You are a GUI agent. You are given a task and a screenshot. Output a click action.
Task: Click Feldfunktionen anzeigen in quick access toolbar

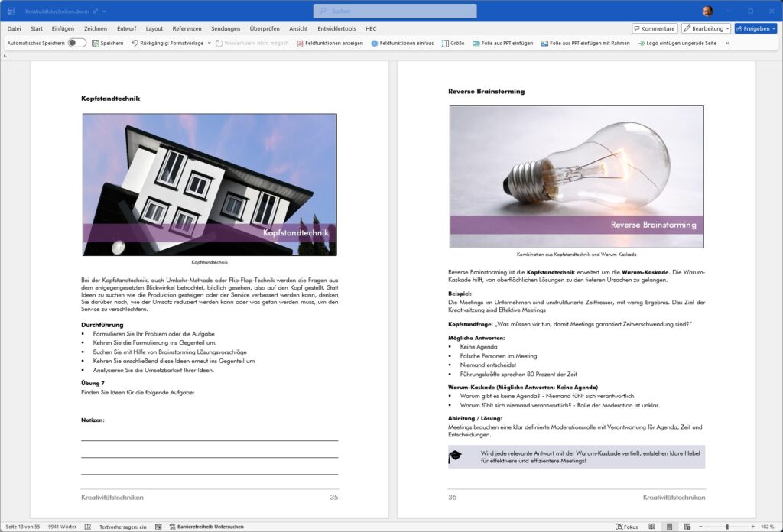click(330, 43)
